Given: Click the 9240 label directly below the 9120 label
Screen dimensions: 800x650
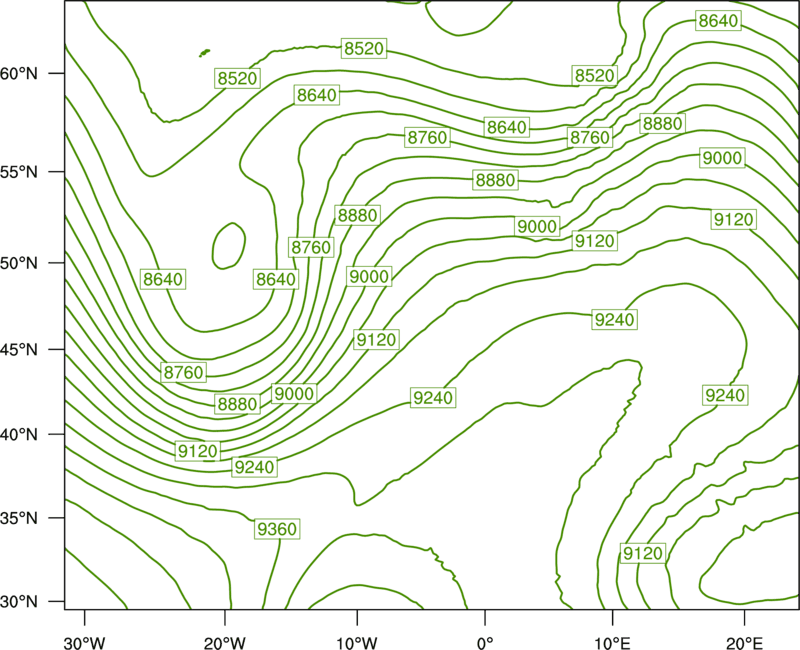Looking at the screenshot, I should coord(254,467).
